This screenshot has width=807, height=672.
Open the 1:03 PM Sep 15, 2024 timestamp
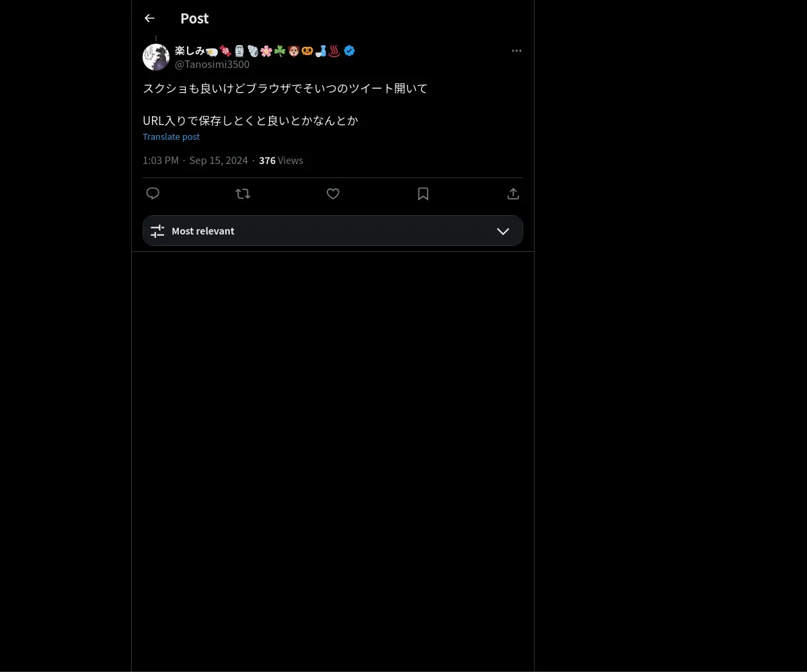pos(195,161)
